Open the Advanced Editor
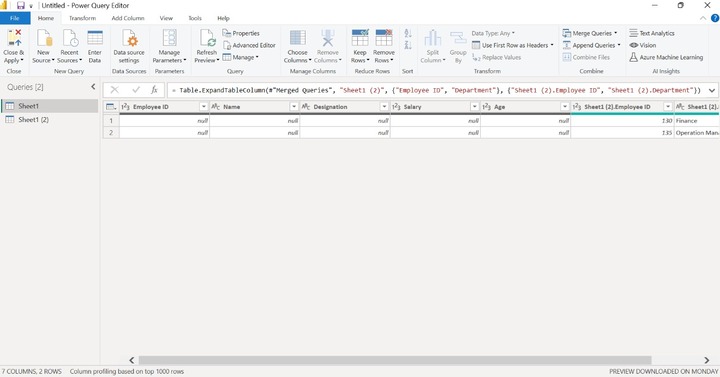 [249, 45]
